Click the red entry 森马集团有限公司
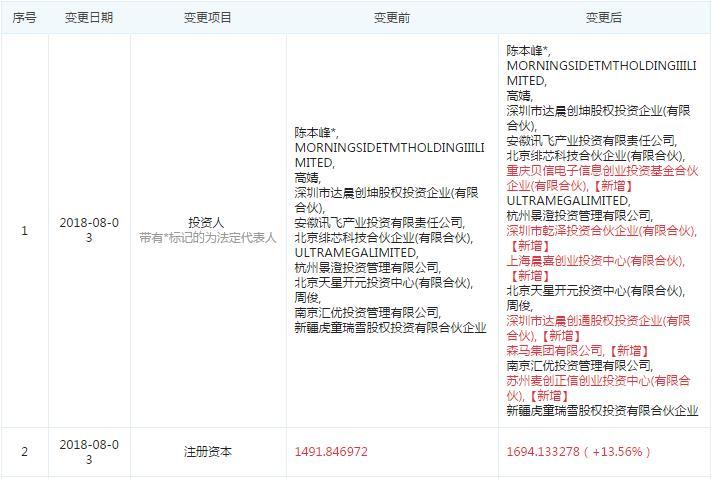713x479 pixels. 554,350
